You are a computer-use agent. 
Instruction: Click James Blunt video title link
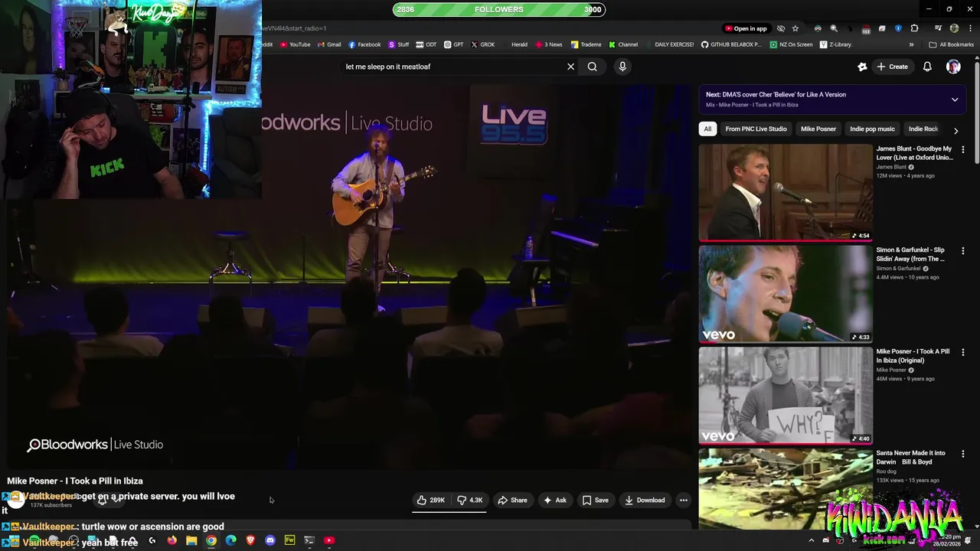point(914,153)
